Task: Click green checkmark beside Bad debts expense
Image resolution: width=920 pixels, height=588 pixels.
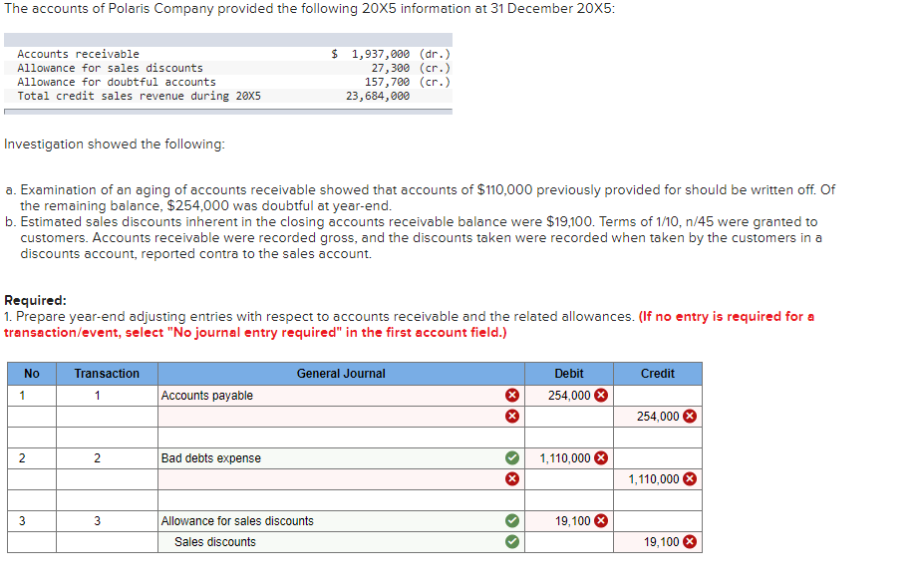Action: coord(511,457)
